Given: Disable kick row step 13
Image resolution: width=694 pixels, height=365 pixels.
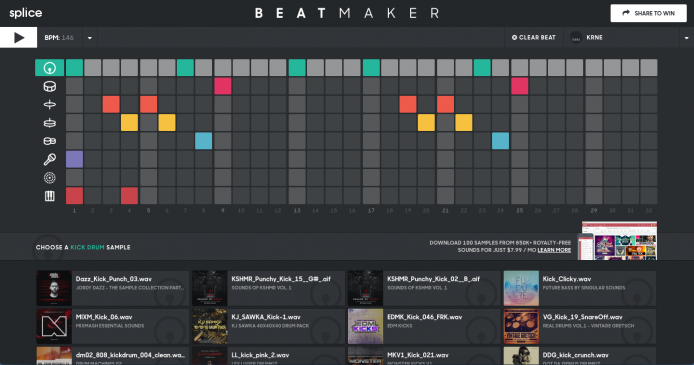Looking at the screenshot, I should (297, 68).
